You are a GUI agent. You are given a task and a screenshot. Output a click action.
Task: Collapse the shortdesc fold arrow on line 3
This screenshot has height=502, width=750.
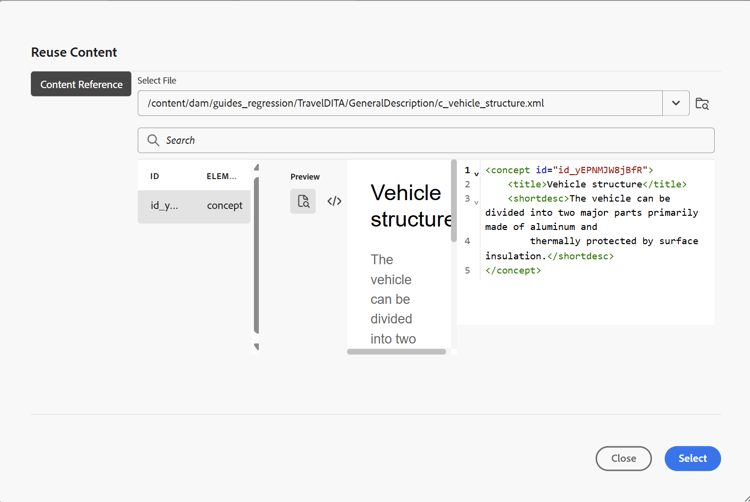pos(476,202)
